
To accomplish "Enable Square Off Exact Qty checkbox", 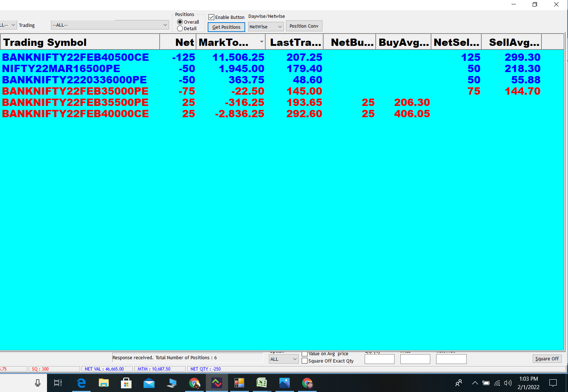I will [x=305, y=361].
